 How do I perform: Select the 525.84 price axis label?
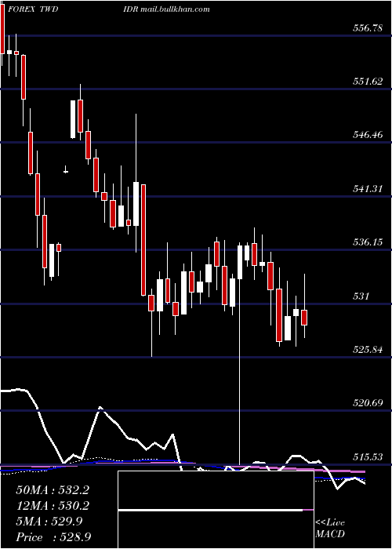click(367, 350)
